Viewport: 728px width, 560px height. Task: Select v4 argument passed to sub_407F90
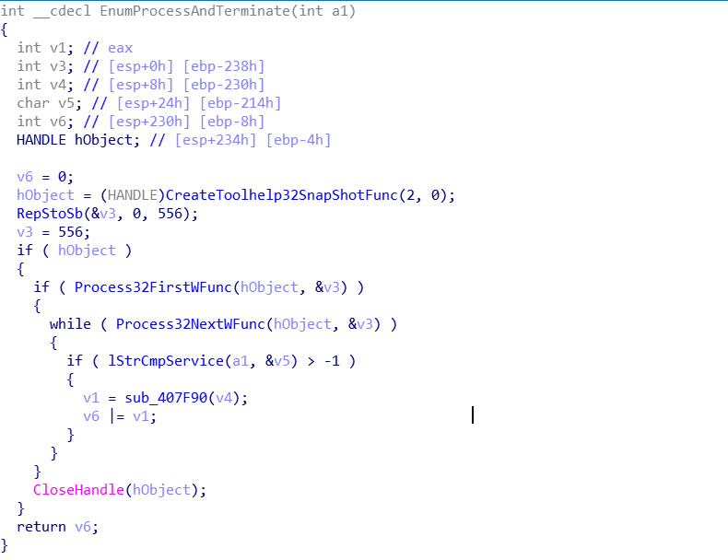coord(224,398)
